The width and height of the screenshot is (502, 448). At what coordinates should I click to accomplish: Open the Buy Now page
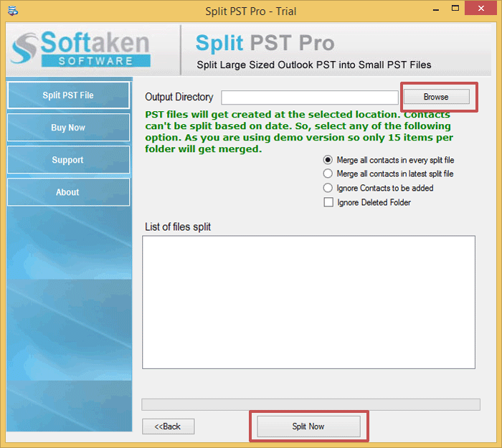point(68,128)
